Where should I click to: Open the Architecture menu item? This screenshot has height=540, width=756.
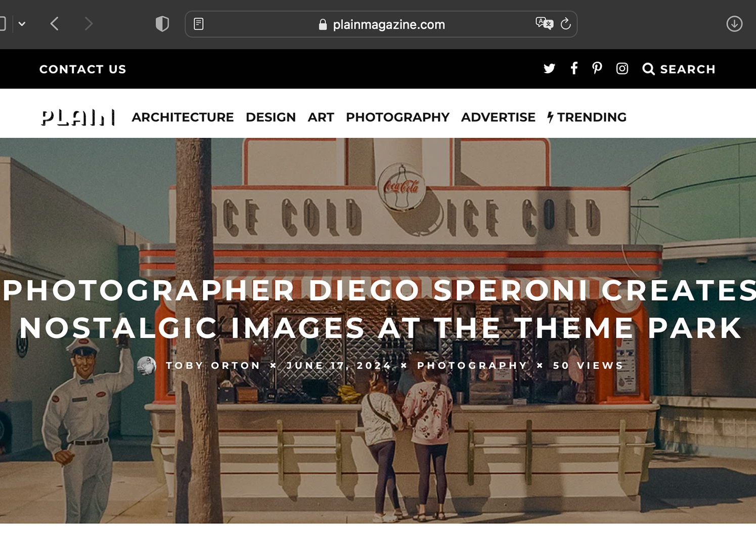click(183, 117)
